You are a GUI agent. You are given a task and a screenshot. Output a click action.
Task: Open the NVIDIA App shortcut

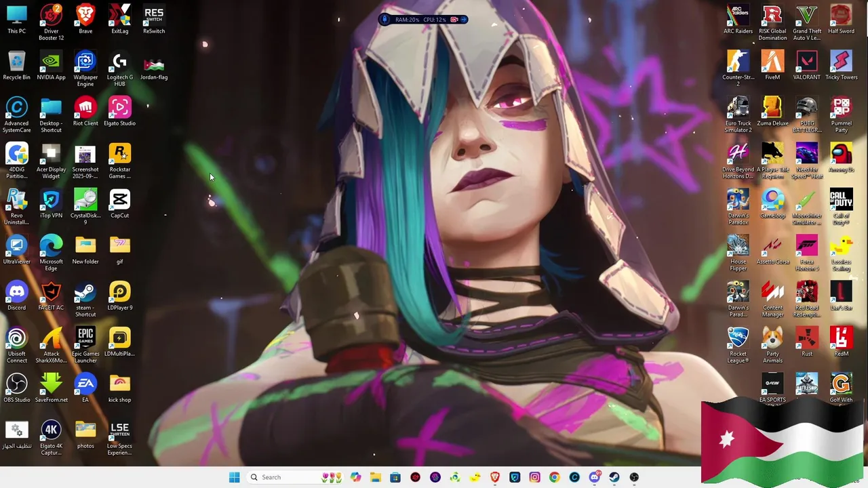[51, 65]
